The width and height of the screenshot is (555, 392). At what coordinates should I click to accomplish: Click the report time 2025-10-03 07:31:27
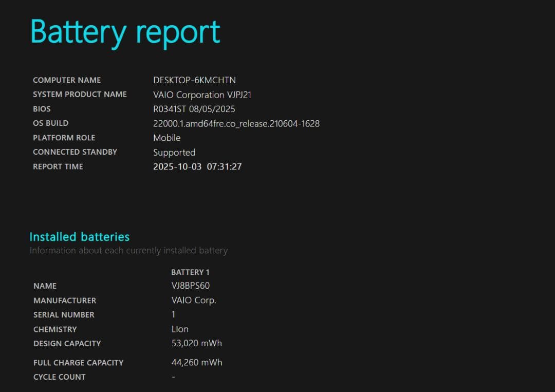click(x=197, y=166)
